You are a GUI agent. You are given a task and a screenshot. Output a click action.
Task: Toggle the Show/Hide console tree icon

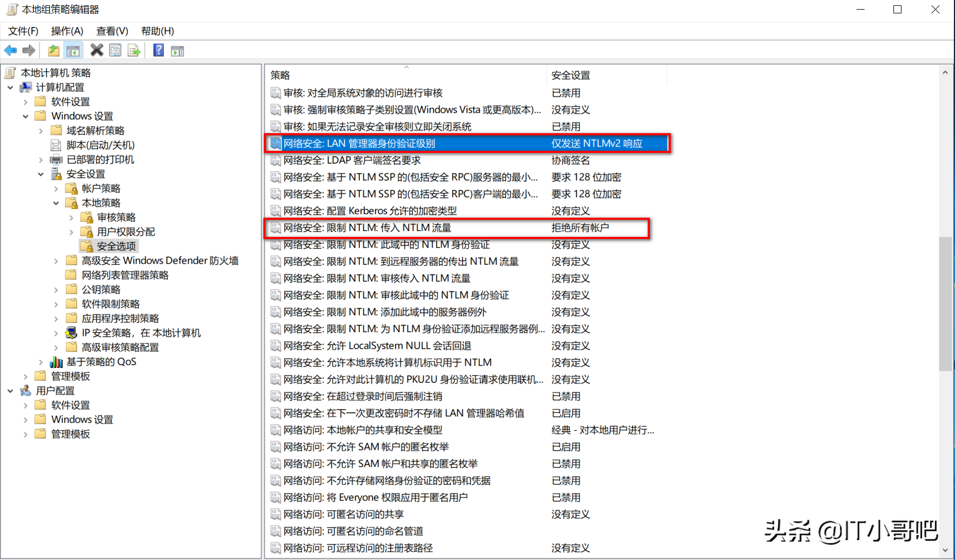pos(73,51)
